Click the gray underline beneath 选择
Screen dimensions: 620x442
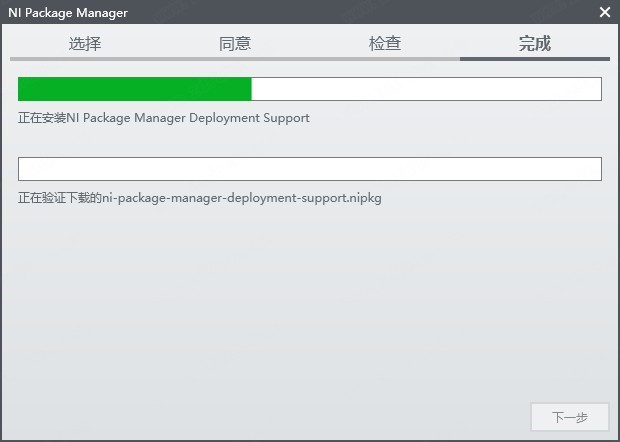pos(85,59)
